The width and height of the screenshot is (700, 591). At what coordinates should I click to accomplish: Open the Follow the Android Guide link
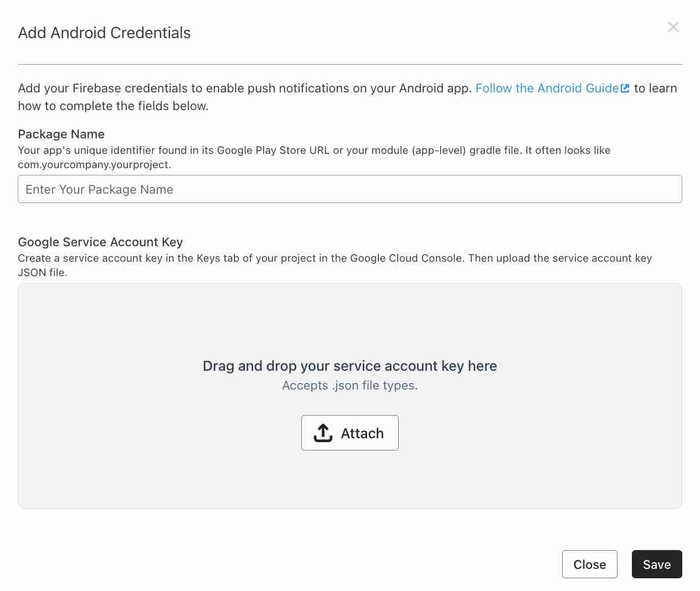click(547, 88)
